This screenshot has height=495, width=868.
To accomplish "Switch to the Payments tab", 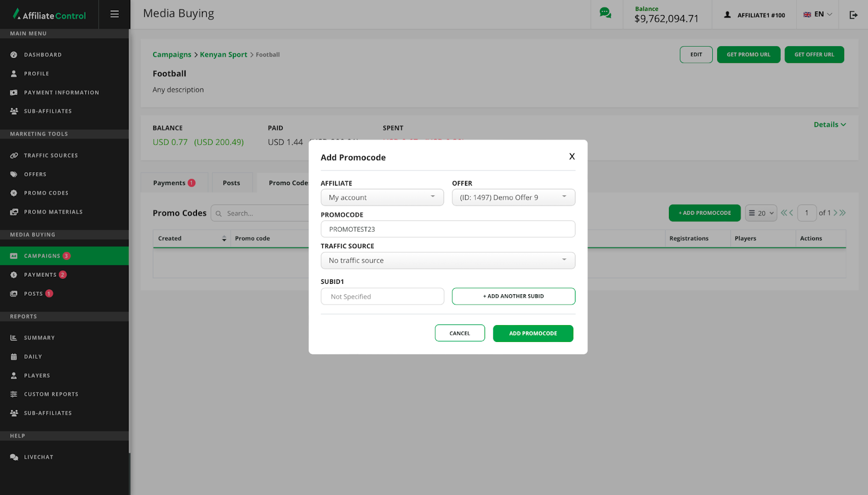I will (x=174, y=183).
